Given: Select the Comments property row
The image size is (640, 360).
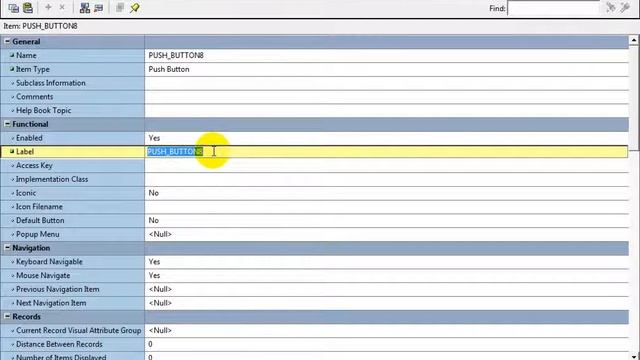Looking at the screenshot, I should [314, 97].
